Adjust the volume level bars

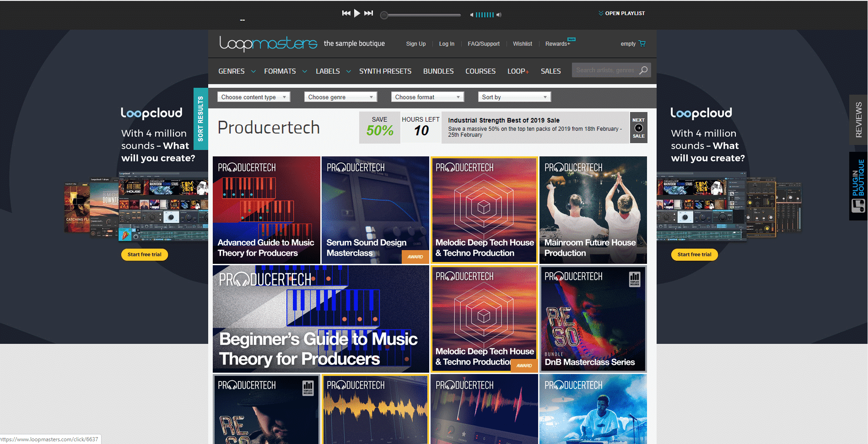pos(485,15)
